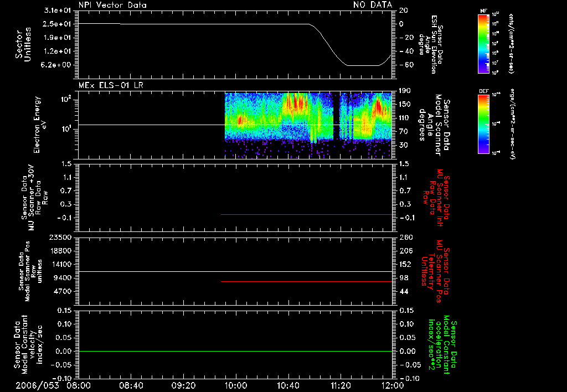The width and height of the screenshot is (567, 392).
Task: Select the red 'MU Scanner Int Raw Data' label
Action: 436,198
